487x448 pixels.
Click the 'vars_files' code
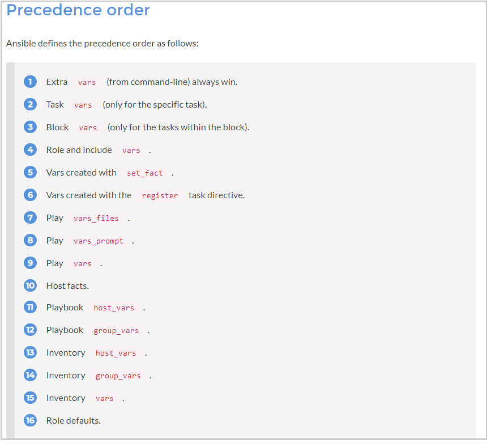pyautogui.click(x=96, y=219)
